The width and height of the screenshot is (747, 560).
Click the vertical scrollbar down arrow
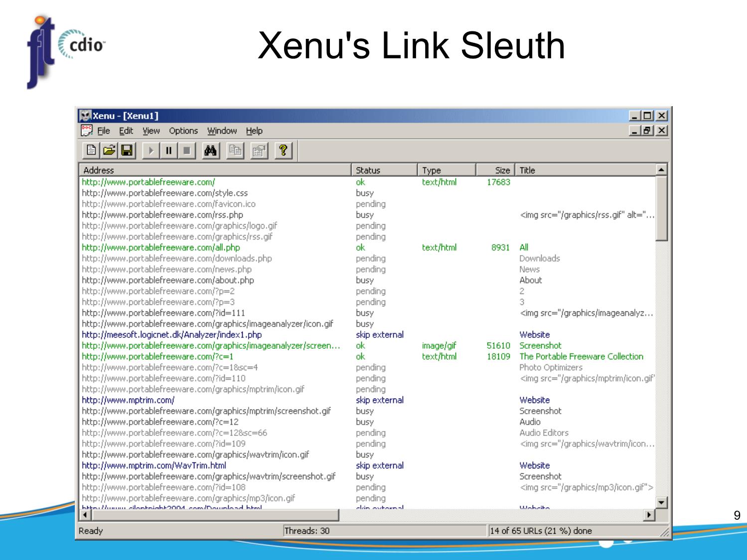point(662,503)
